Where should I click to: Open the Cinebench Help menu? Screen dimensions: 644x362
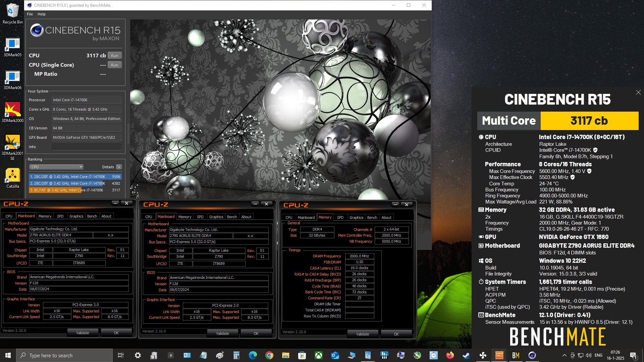[41, 14]
